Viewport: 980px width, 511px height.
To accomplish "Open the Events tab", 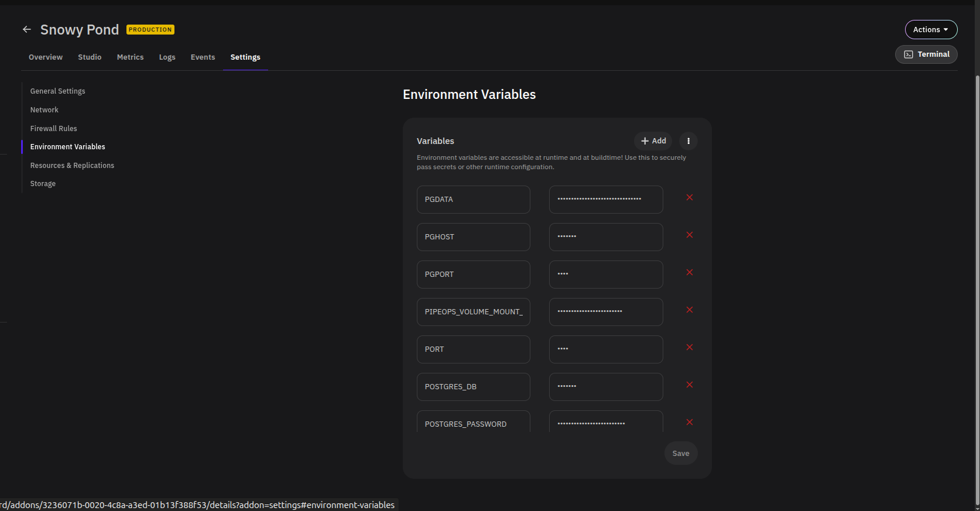I will 203,57.
